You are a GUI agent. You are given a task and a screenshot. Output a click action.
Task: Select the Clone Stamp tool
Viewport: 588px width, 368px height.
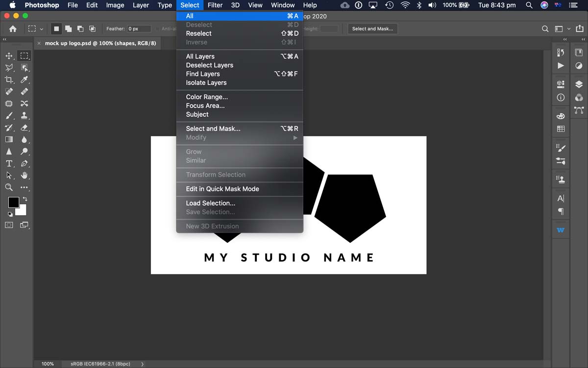tap(24, 116)
